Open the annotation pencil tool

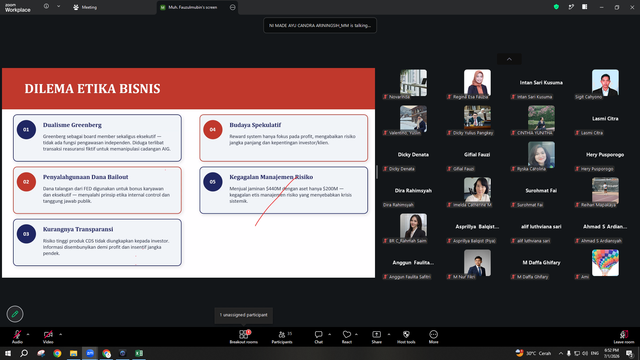click(x=15, y=314)
